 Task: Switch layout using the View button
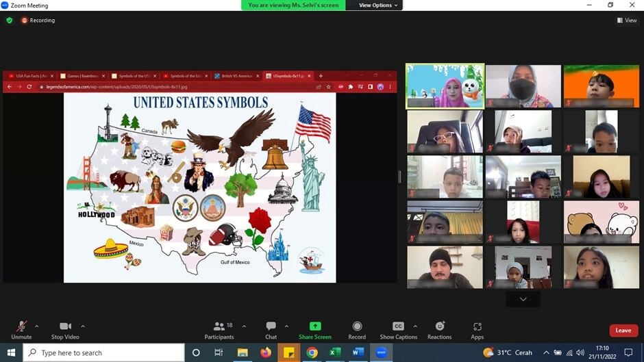tap(627, 21)
